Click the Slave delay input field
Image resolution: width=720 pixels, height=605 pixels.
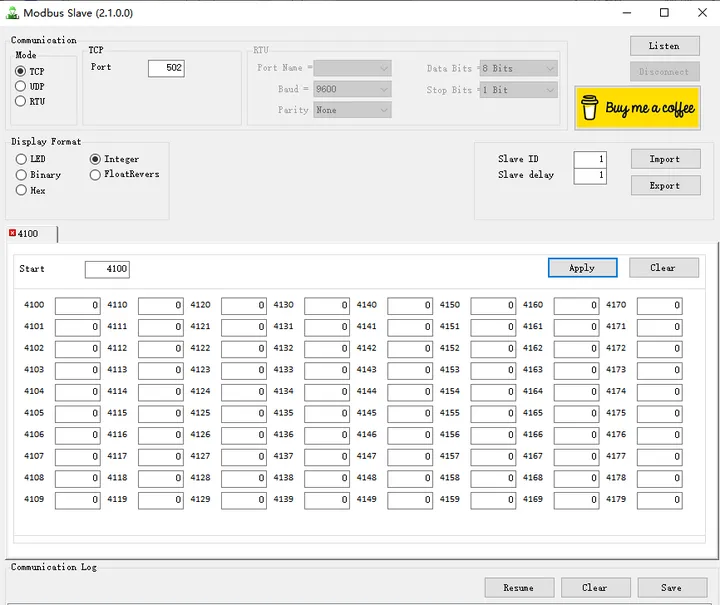(x=590, y=176)
